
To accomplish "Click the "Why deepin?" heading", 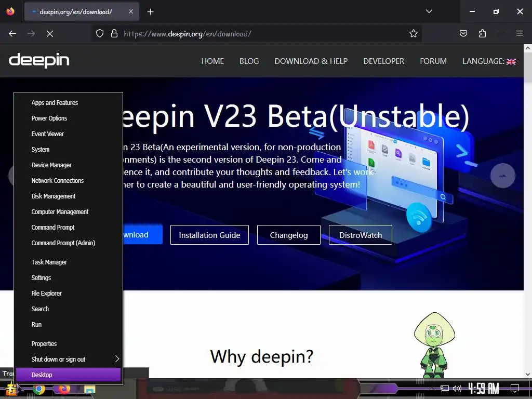I will point(262,356).
